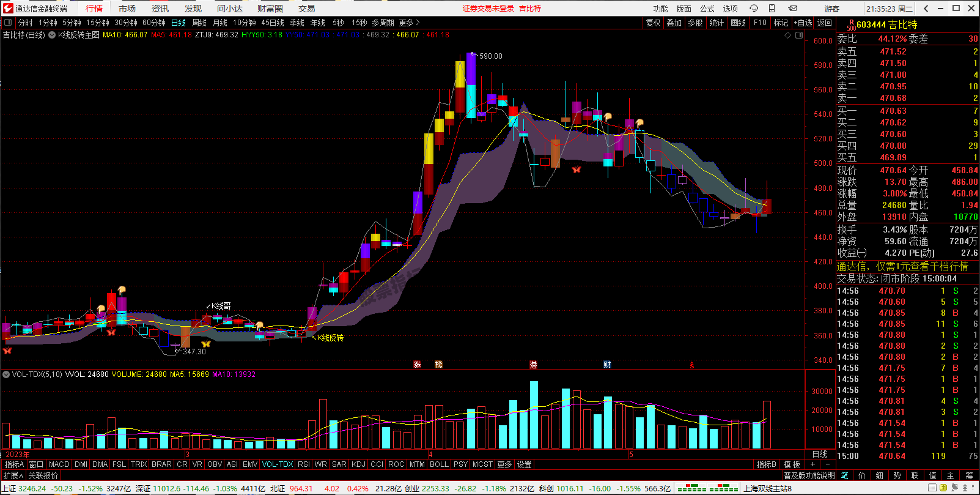Click the 关联报价 tab

(43, 475)
